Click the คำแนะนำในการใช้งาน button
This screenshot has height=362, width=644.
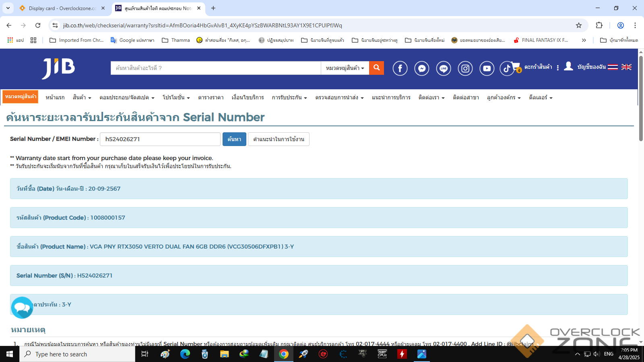(x=279, y=139)
